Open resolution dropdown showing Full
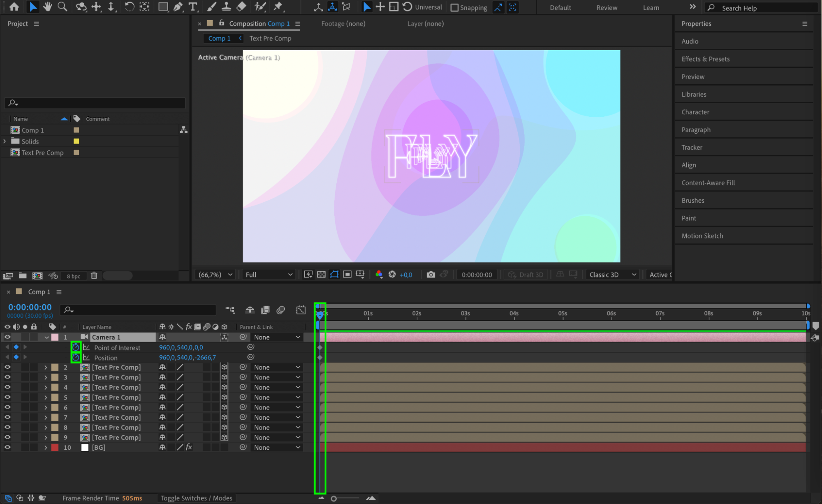The height and width of the screenshot is (504, 822). click(x=269, y=275)
